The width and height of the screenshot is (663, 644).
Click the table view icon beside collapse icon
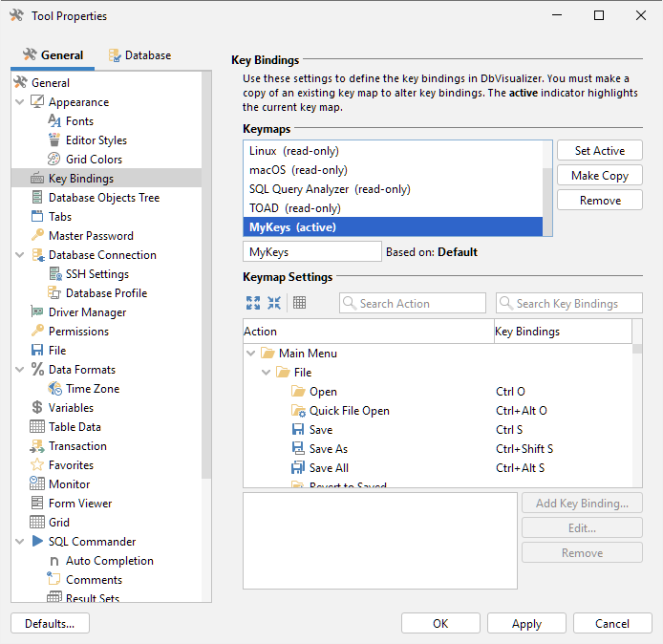[x=300, y=303]
